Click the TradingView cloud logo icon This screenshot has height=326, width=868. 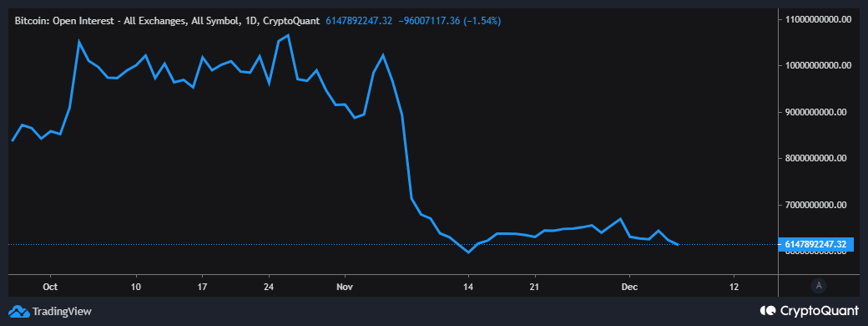click(x=19, y=311)
